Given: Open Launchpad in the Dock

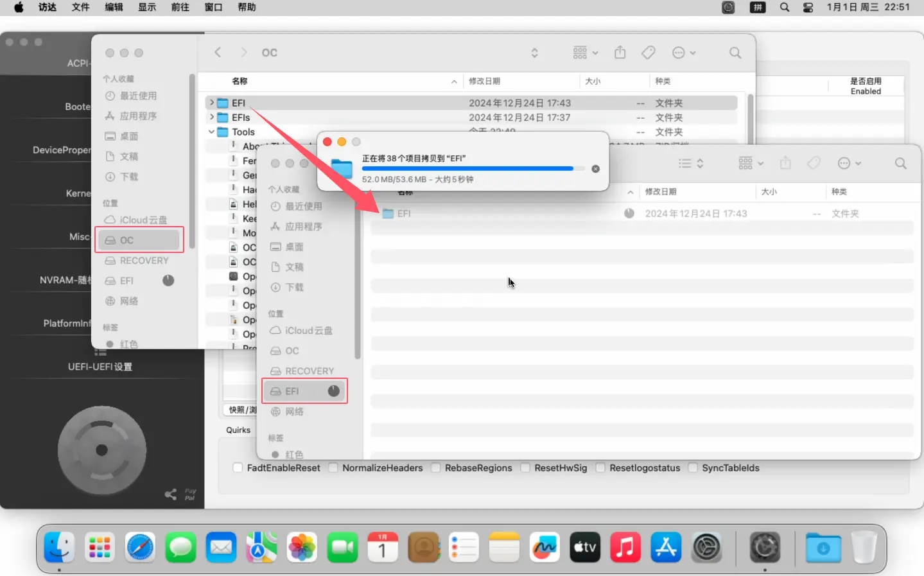Looking at the screenshot, I should (100, 548).
